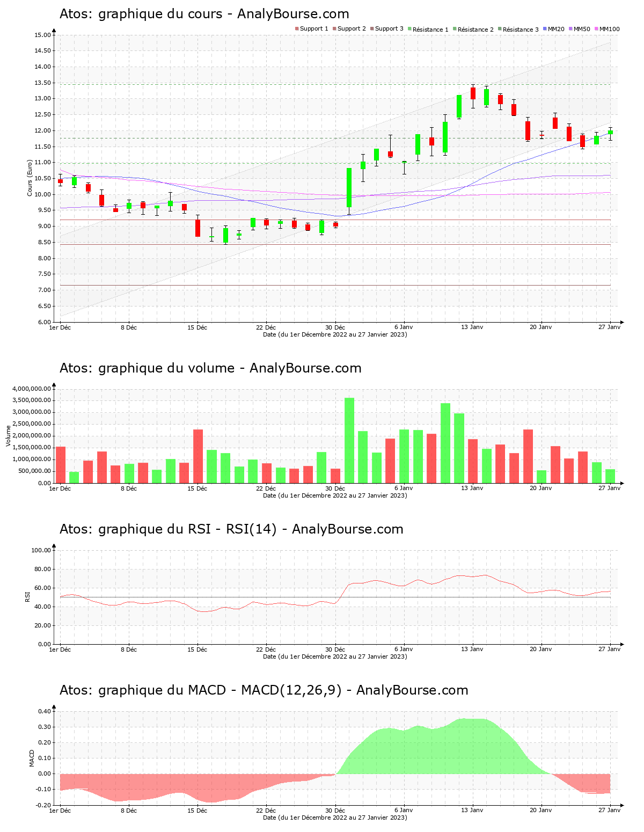Image resolution: width=644 pixels, height=832 pixels.
Task: Click '22 Déc' on the RSI chart axis
Action: tap(266, 649)
